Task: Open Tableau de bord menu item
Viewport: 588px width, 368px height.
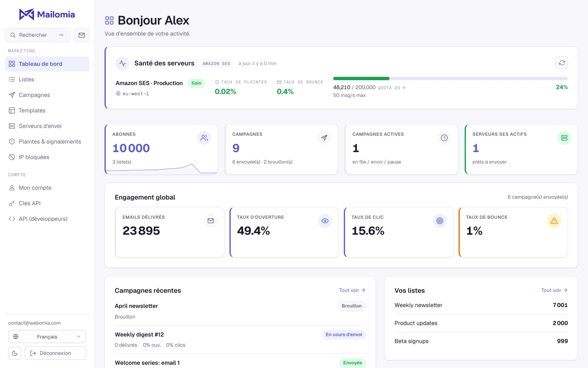Action: (47, 64)
